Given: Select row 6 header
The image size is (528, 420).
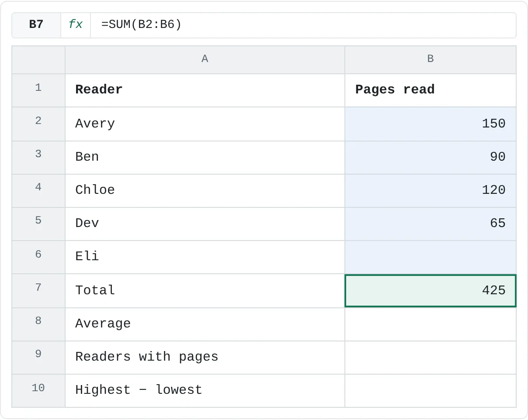Looking at the screenshot, I should 38,257.
